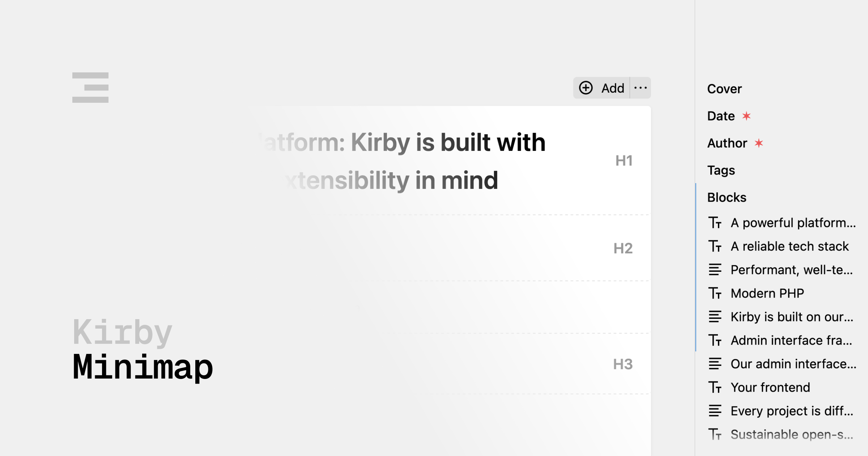
Task: Click the H1 heading level label
Action: click(624, 161)
